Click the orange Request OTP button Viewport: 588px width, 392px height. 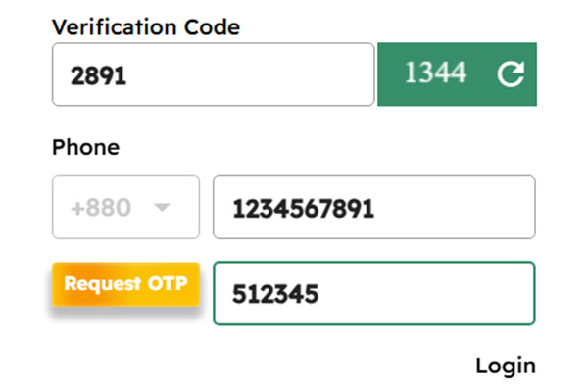[x=125, y=284]
